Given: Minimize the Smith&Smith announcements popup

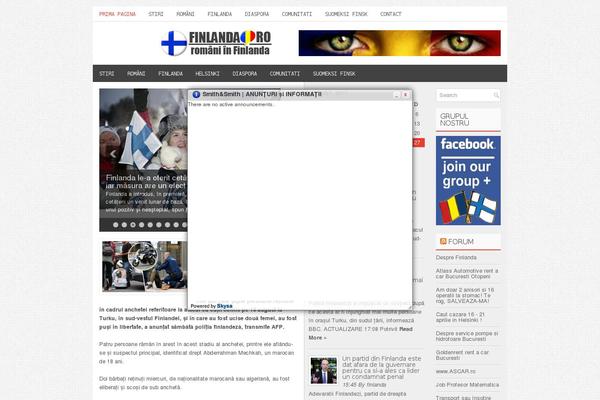Looking at the screenshot, I should [398, 94].
